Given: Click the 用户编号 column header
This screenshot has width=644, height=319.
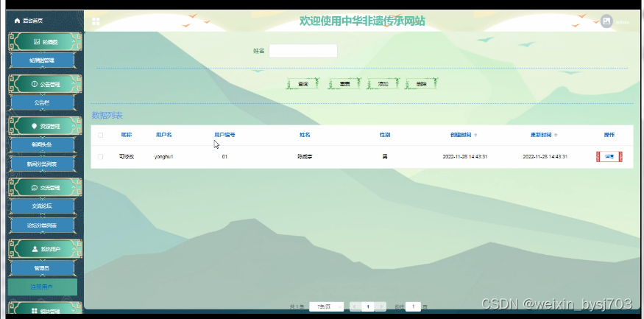Looking at the screenshot, I should (224, 135).
